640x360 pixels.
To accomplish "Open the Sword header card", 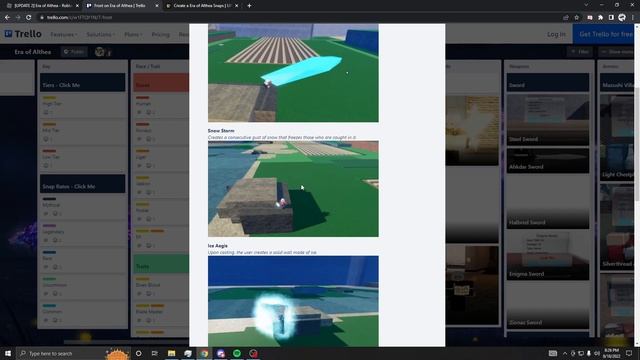I will click(548, 82).
